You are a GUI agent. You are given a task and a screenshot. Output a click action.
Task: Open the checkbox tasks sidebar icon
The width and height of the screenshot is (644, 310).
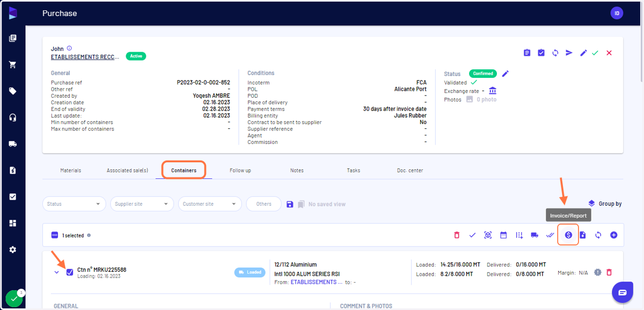(x=13, y=197)
